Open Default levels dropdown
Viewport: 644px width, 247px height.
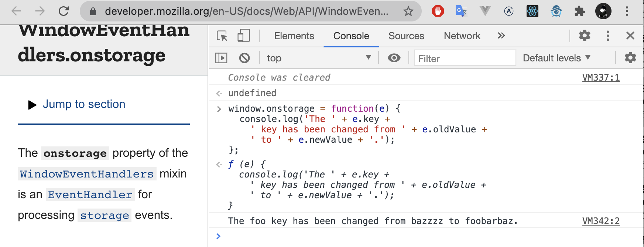point(557,58)
